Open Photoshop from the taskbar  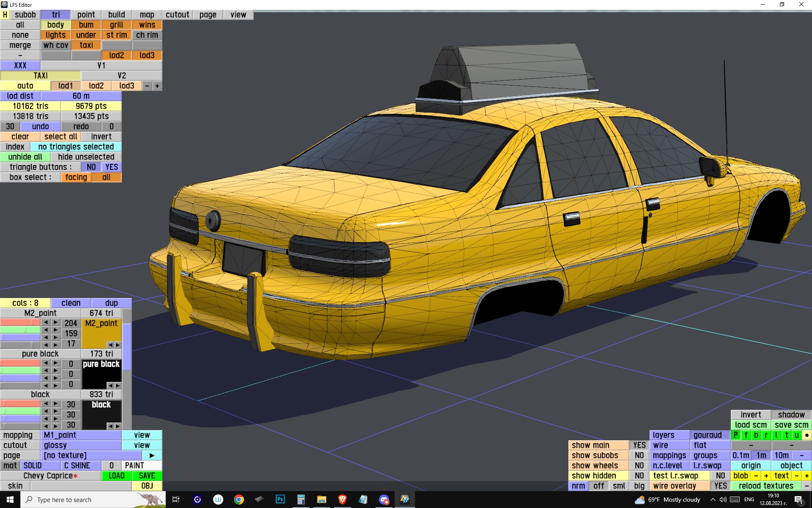pos(280,500)
